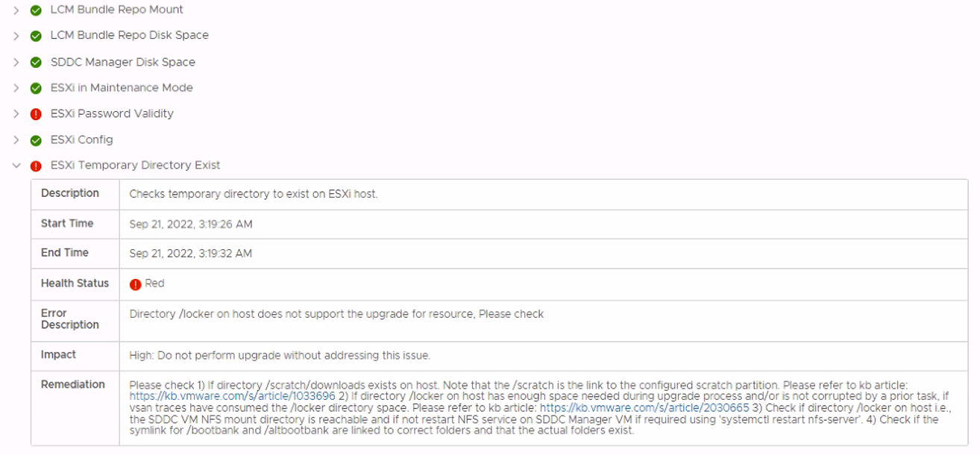Select the ESXi Temporary Directory Exist title
The image size is (980, 455).
(135, 165)
